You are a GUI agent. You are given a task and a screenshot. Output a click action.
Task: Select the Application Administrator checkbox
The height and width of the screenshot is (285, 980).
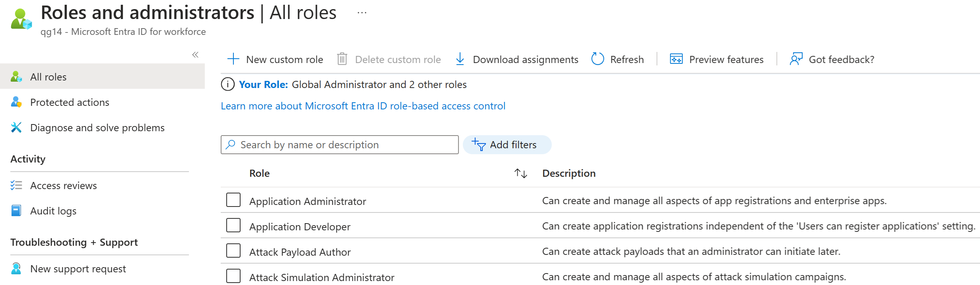coord(233,200)
